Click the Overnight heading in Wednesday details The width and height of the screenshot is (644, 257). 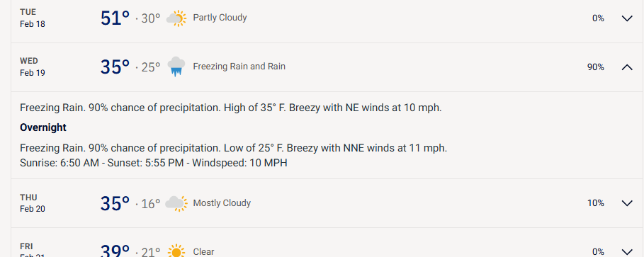coord(43,127)
